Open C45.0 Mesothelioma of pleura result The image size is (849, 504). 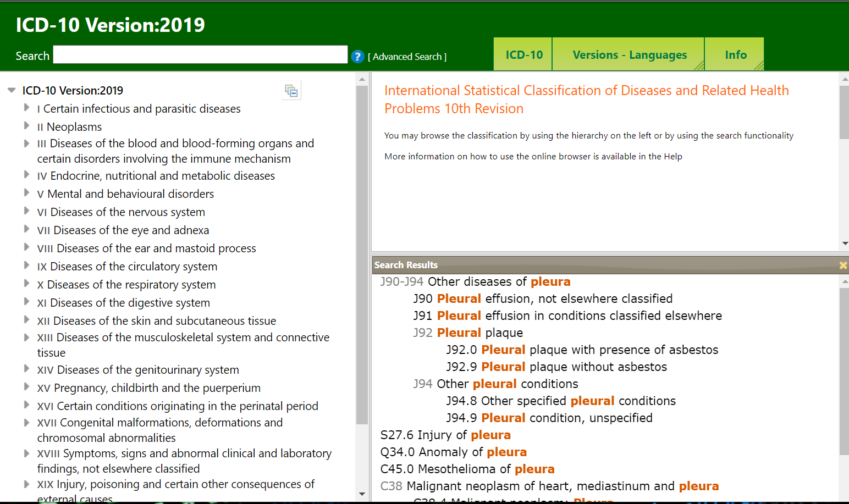point(467,469)
